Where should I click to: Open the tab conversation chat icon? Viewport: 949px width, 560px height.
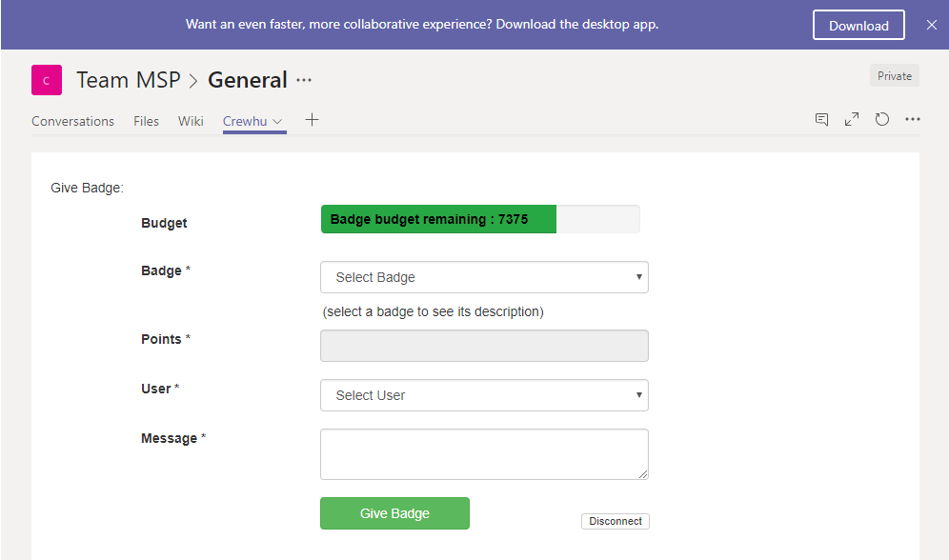[x=821, y=119]
